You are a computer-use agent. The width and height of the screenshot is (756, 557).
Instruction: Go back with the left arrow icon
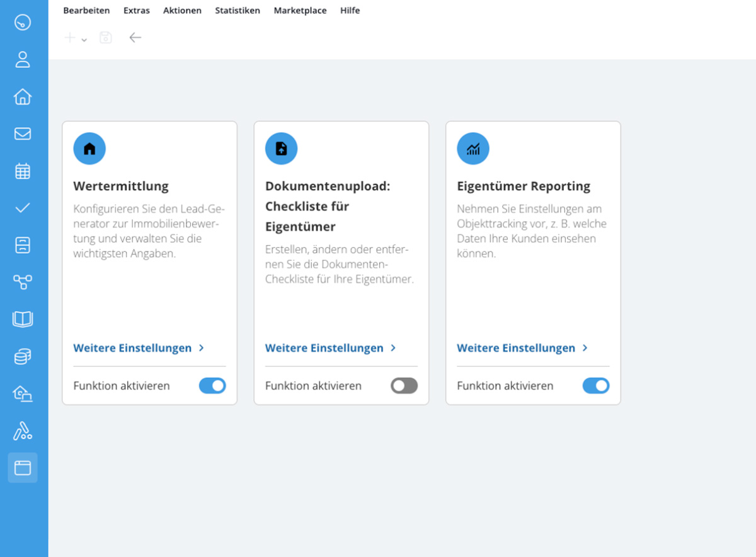click(x=135, y=38)
